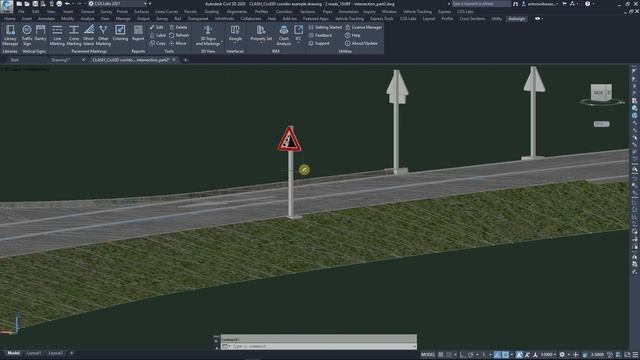The image size is (640, 360).
Task: Switch to the Layout1 tab
Action: 34,353
